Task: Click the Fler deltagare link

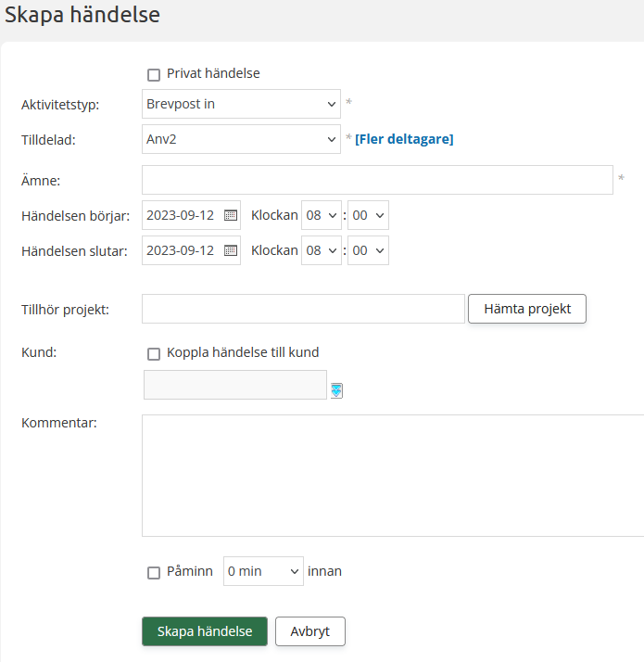Action: 404,139
